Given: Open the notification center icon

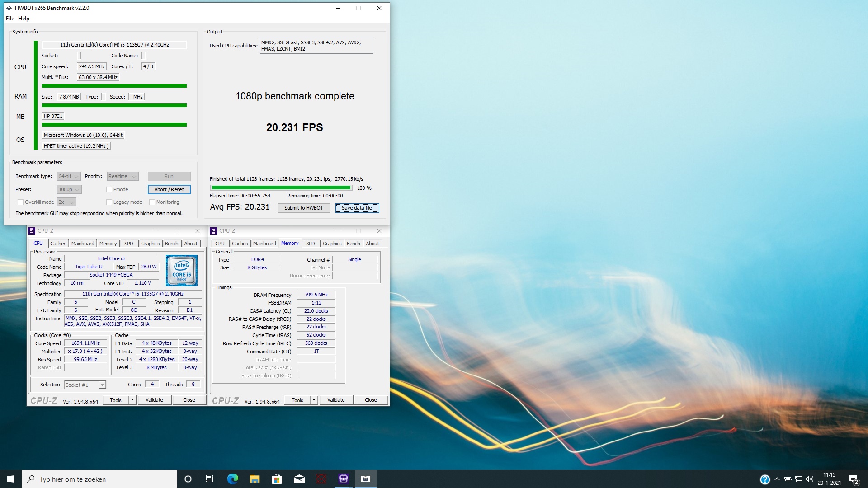Looking at the screenshot, I should coord(854,479).
